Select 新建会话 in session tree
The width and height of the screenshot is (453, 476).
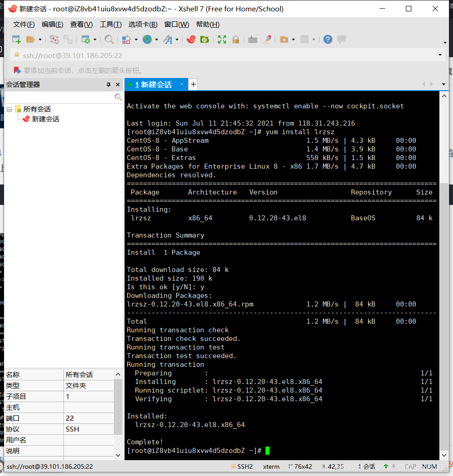click(45, 119)
